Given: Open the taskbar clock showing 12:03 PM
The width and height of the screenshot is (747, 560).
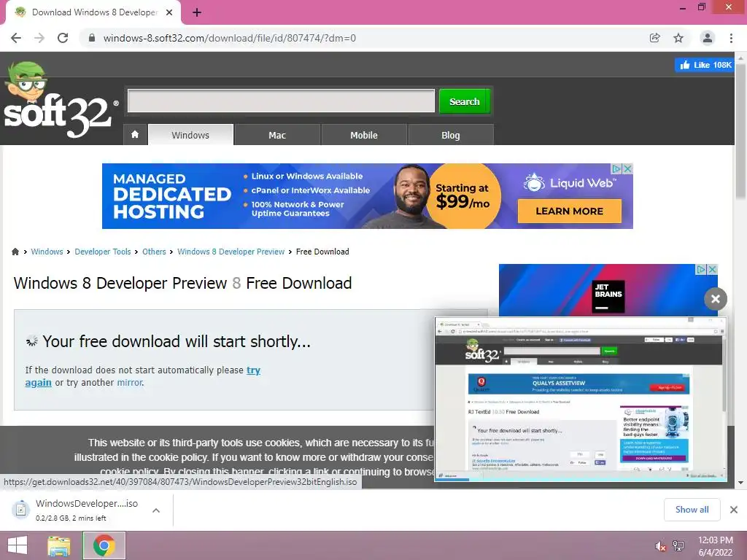Looking at the screenshot, I should (x=715, y=546).
